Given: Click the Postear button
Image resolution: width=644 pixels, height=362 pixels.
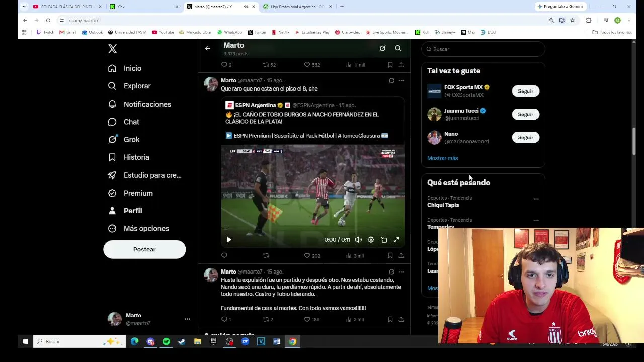Looking at the screenshot, I should [144, 249].
